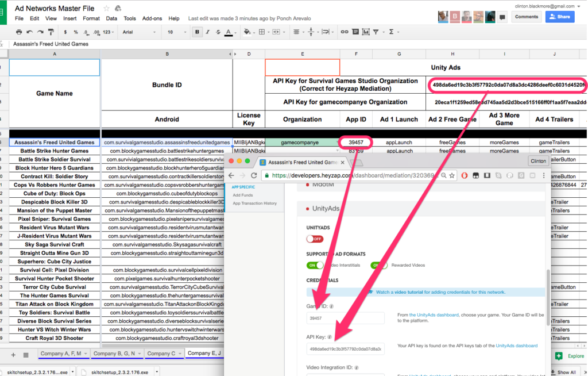
Task: Open vertical align options
Action: (x=312, y=32)
